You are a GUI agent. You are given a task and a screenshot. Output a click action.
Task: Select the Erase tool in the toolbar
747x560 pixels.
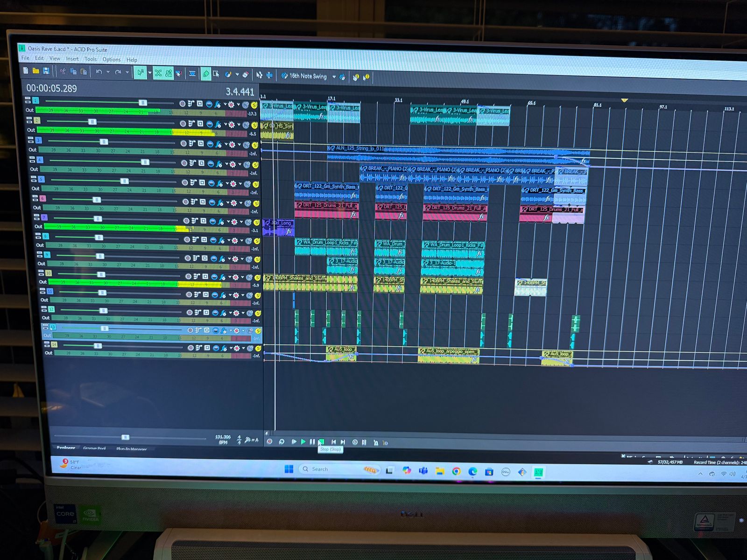(x=245, y=75)
